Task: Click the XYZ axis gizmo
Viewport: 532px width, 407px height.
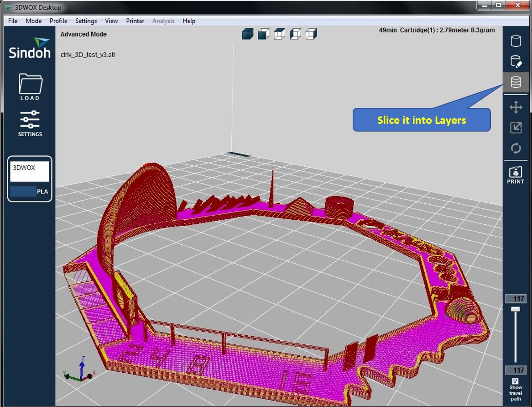Action: point(80,369)
